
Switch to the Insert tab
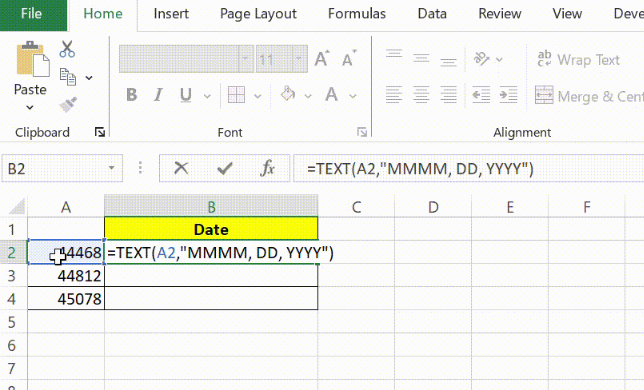click(171, 14)
